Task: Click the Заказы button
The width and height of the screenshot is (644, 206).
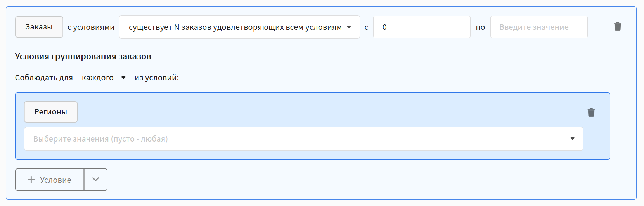Action: pyautogui.click(x=39, y=27)
